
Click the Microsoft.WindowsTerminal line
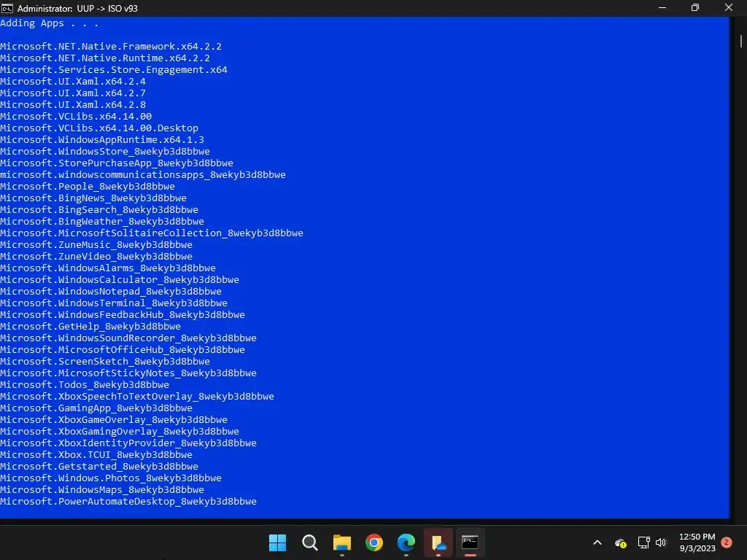click(113, 303)
